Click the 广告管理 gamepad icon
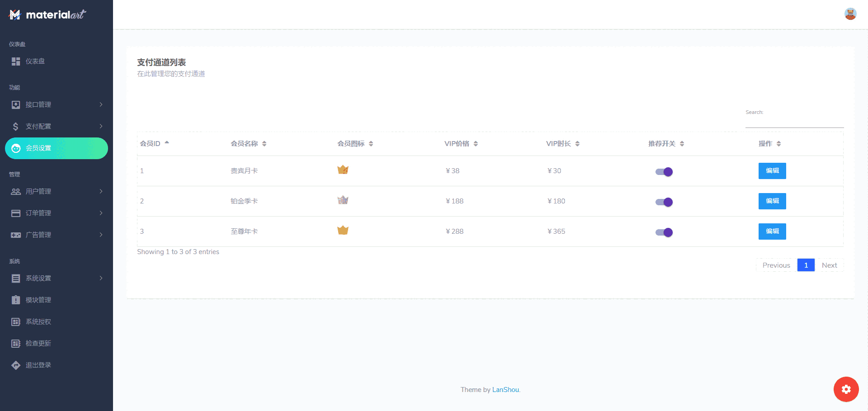The height and width of the screenshot is (411, 868). pyautogui.click(x=16, y=235)
